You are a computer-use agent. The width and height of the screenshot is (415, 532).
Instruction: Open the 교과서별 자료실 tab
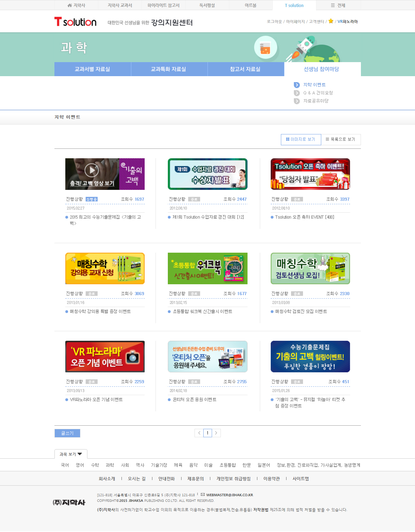92,69
